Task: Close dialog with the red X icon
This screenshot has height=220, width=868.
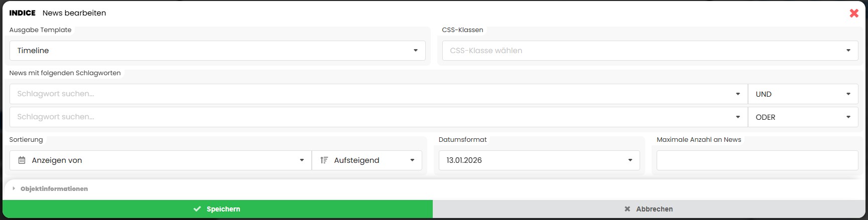Action: pyautogui.click(x=853, y=14)
